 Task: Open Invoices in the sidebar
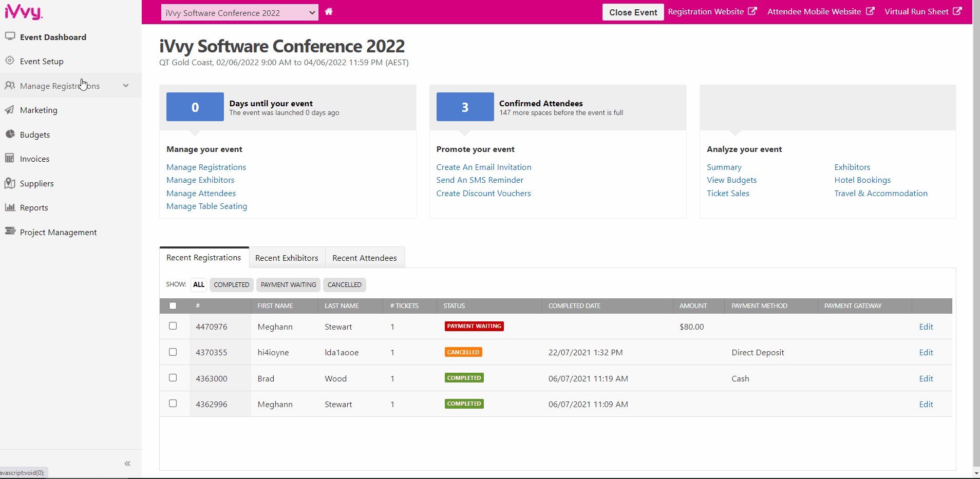[34, 159]
